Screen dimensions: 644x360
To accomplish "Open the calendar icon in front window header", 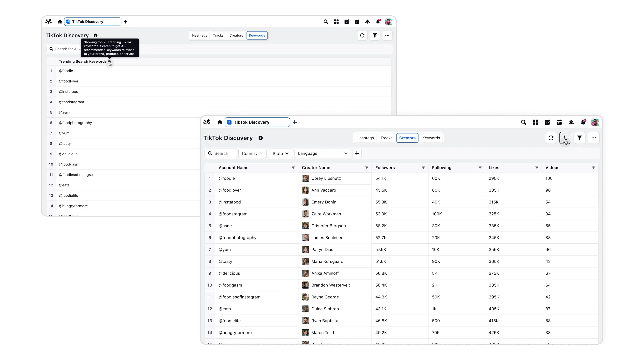I will [x=559, y=122].
